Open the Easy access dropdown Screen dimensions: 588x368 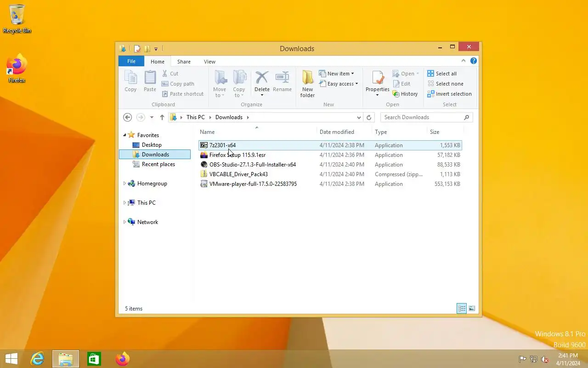tap(338, 84)
